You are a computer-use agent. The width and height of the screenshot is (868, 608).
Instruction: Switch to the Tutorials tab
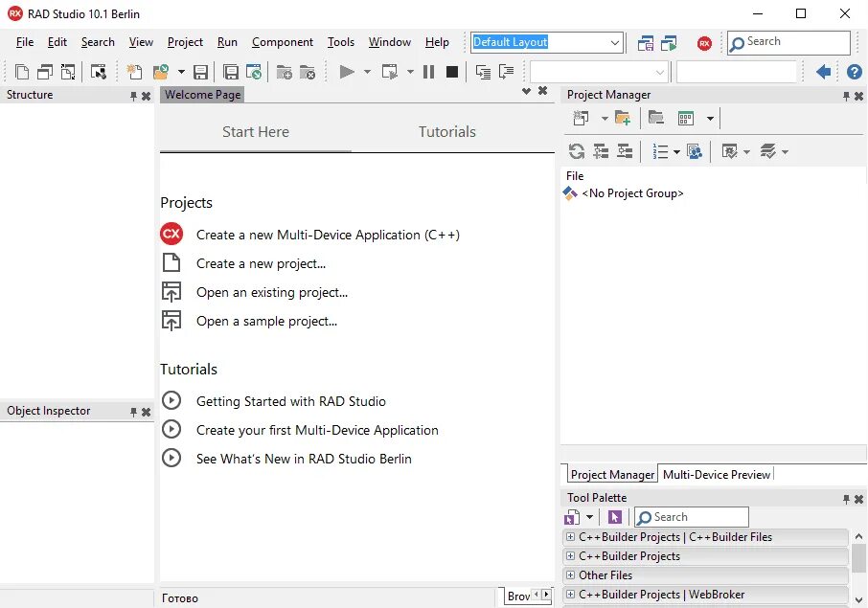coord(447,132)
